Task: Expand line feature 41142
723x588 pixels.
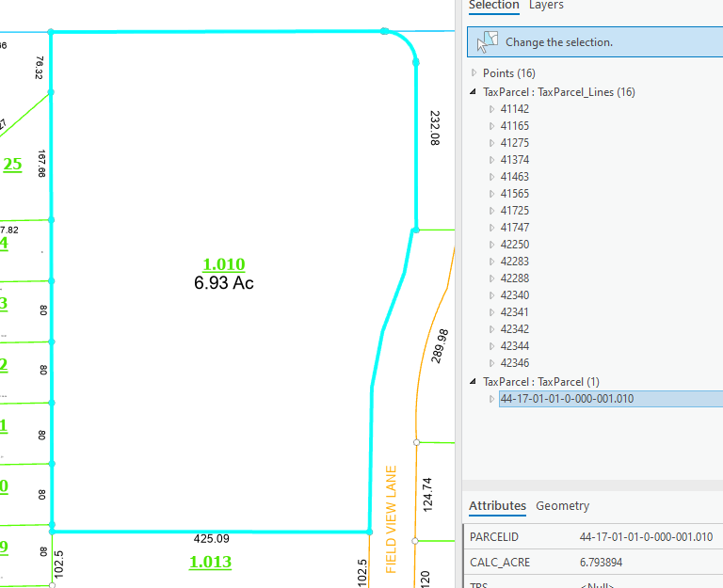Action: (491, 109)
